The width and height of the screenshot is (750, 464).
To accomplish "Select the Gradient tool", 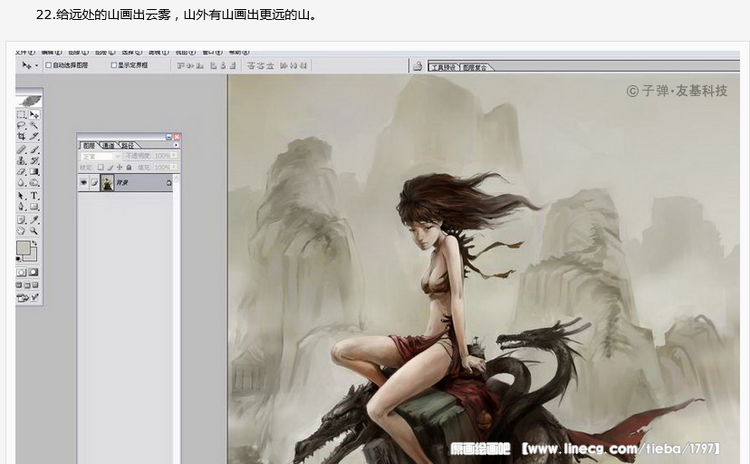I will point(34,172).
